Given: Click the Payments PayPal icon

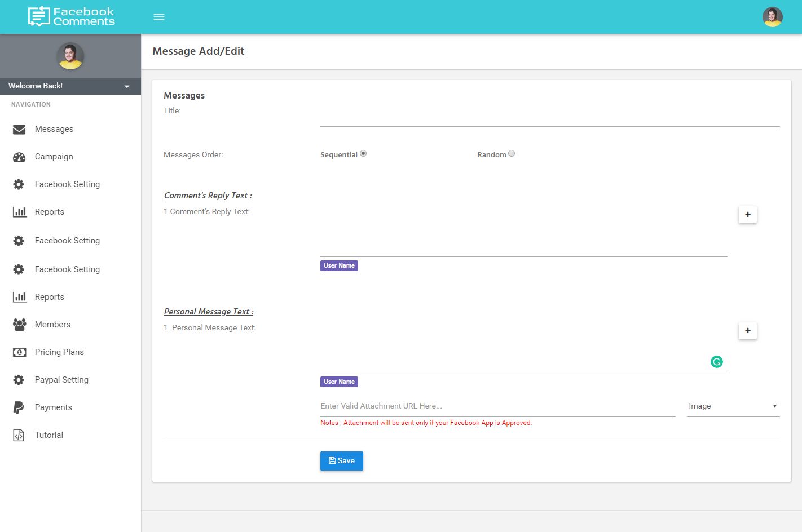Looking at the screenshot, I should tap(19, 407).
